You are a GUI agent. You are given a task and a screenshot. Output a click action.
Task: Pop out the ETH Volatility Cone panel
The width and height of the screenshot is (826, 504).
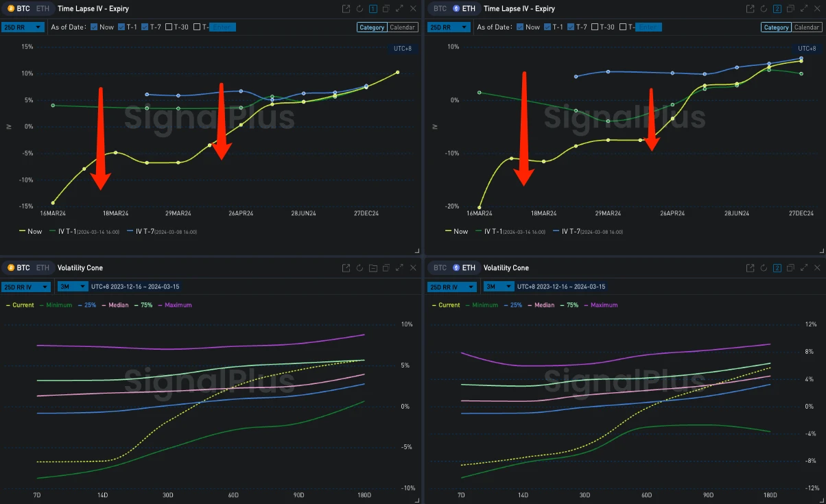[751, 268]
